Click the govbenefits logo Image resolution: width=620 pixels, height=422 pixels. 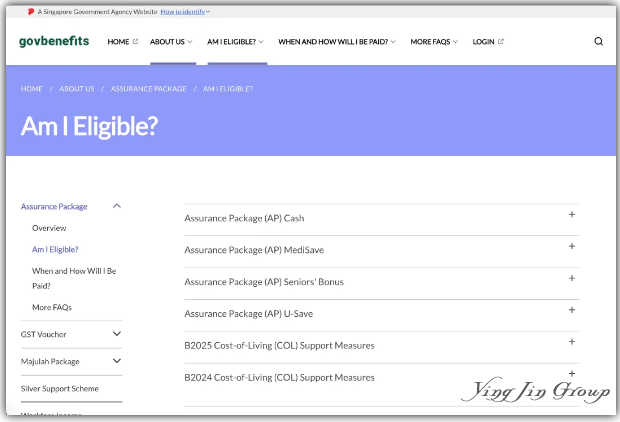coord(54,42)
